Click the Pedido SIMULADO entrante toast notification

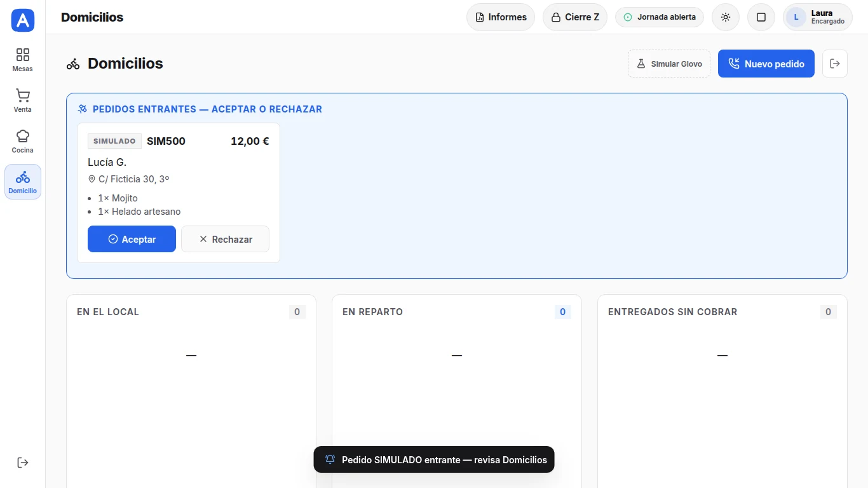point(434,459)
